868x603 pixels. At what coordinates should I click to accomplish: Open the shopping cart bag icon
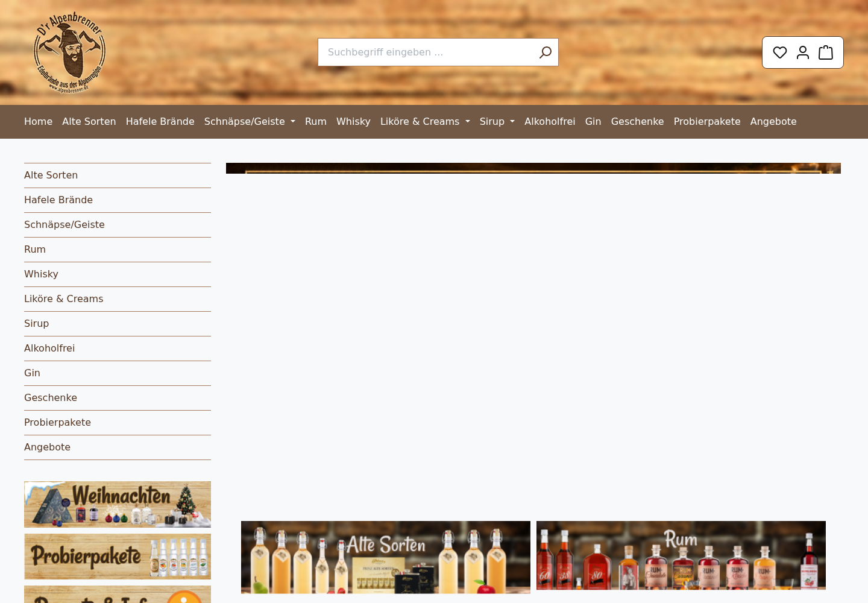[826, 52]
